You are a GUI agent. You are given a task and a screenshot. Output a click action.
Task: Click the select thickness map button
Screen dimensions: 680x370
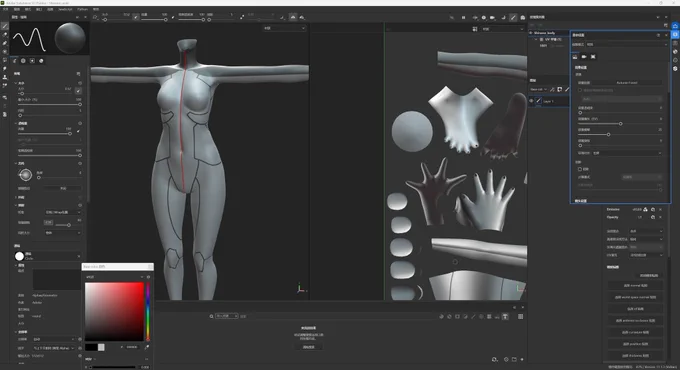point(635,355)
